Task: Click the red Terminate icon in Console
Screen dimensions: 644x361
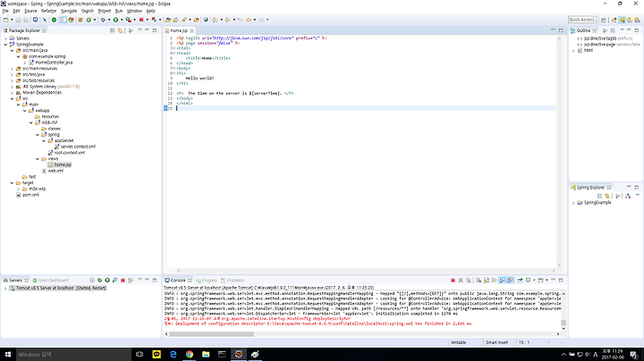Action: pyautogui.click(x=453, y=281)
